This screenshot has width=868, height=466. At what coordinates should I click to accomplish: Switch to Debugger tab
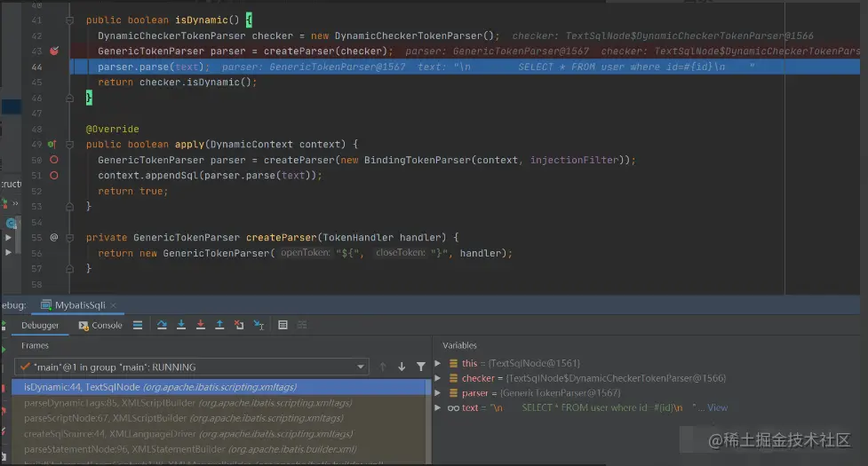click(x=40, y=325)
